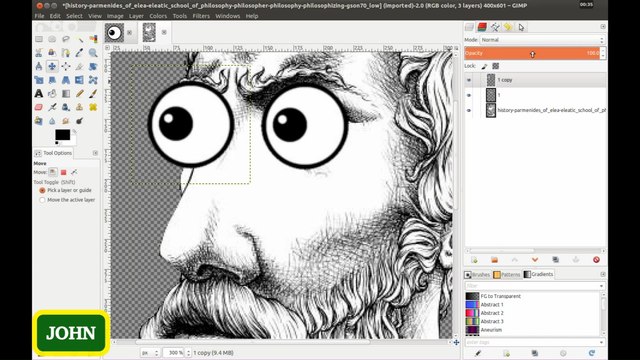Set Move mode to layer

pyautogui.click(x=53, y=172)
